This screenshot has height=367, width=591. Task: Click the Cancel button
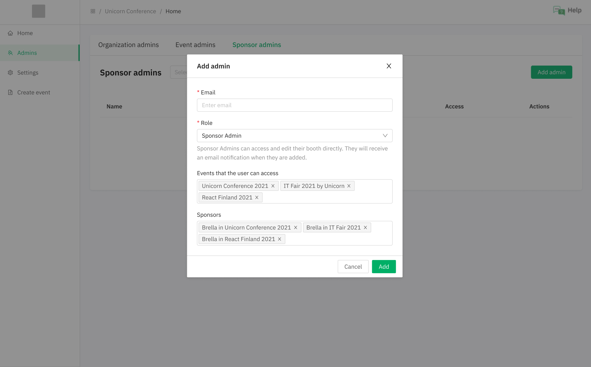[353, 267]
